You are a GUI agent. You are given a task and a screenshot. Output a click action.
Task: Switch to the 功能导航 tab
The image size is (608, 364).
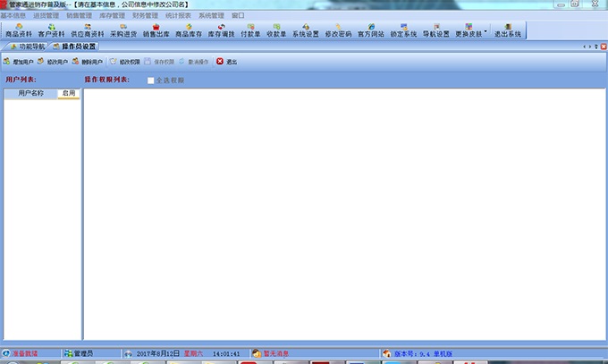pos(27,47)
